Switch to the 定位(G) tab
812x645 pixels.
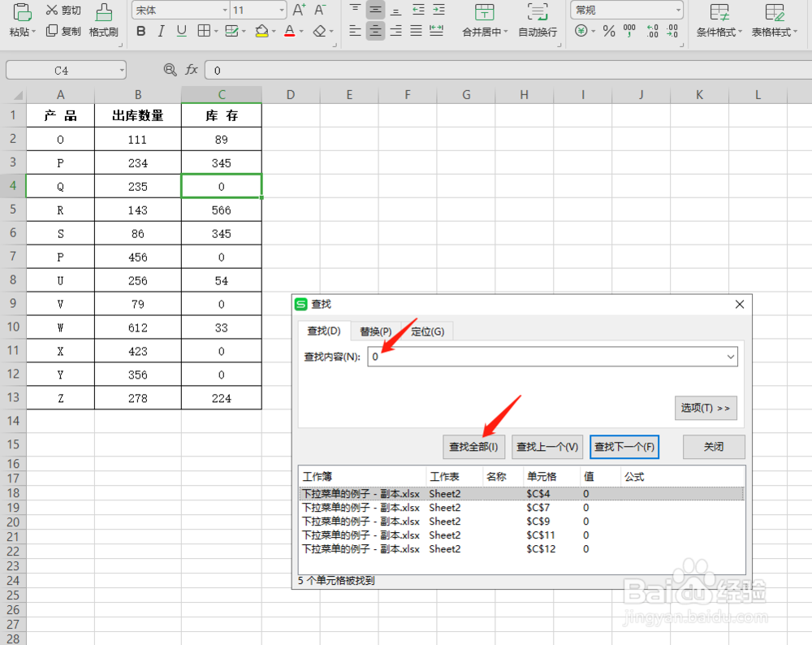428,331
